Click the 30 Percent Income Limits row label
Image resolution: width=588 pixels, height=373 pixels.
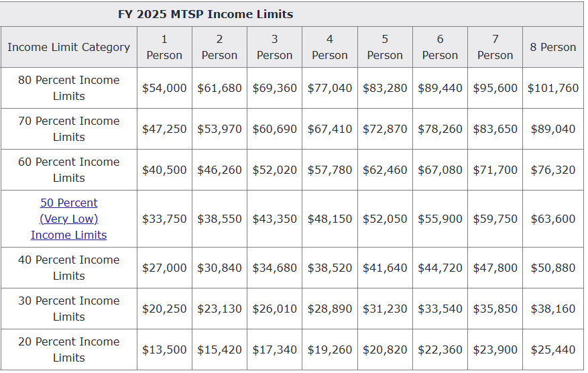click(x=68, y=309)
